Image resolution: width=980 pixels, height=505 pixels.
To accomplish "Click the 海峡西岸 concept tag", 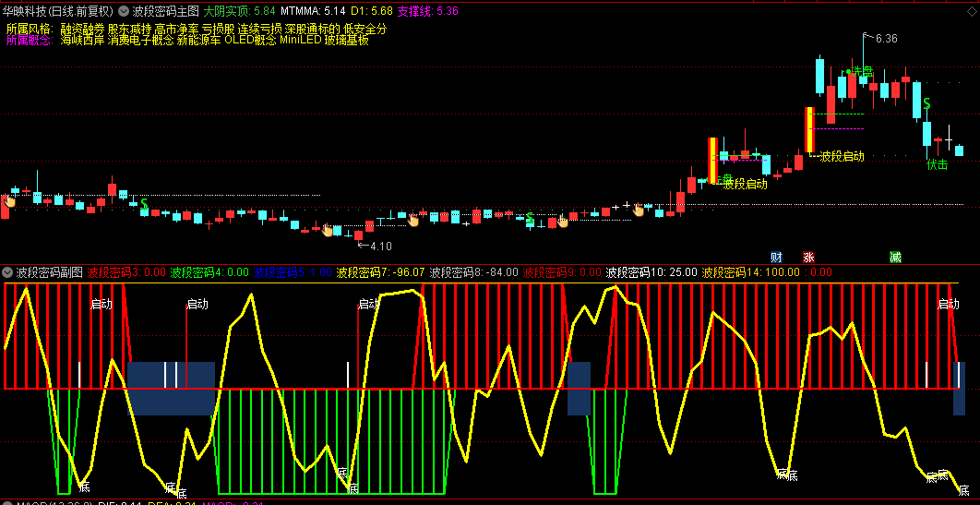I will click(82, 40).
